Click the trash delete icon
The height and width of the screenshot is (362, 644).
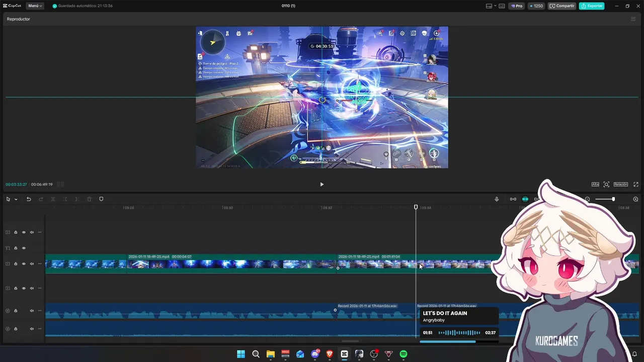[89, 199]
